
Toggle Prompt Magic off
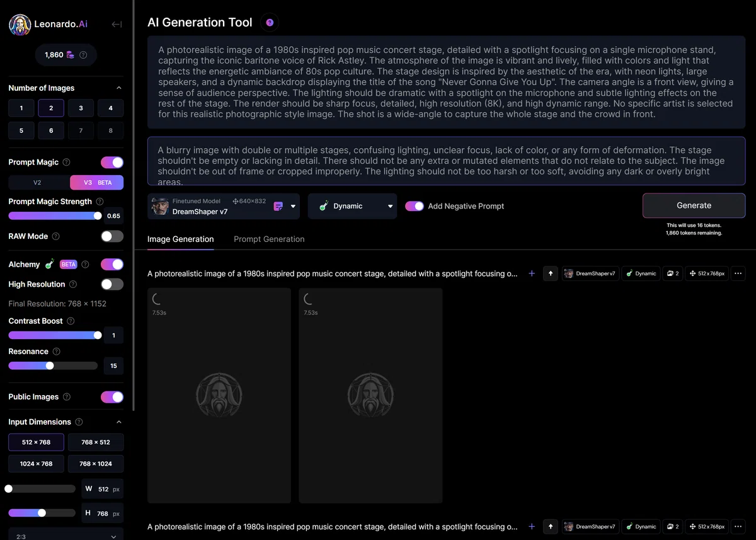[112, 163]
